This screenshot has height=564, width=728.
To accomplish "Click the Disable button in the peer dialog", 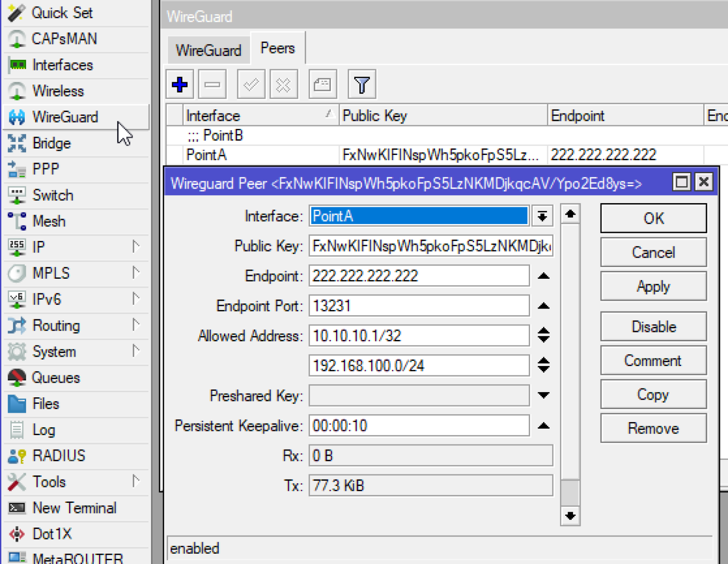I will [x=653, y=326].
